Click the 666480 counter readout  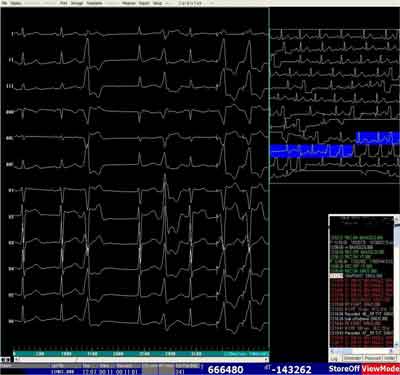226,369
